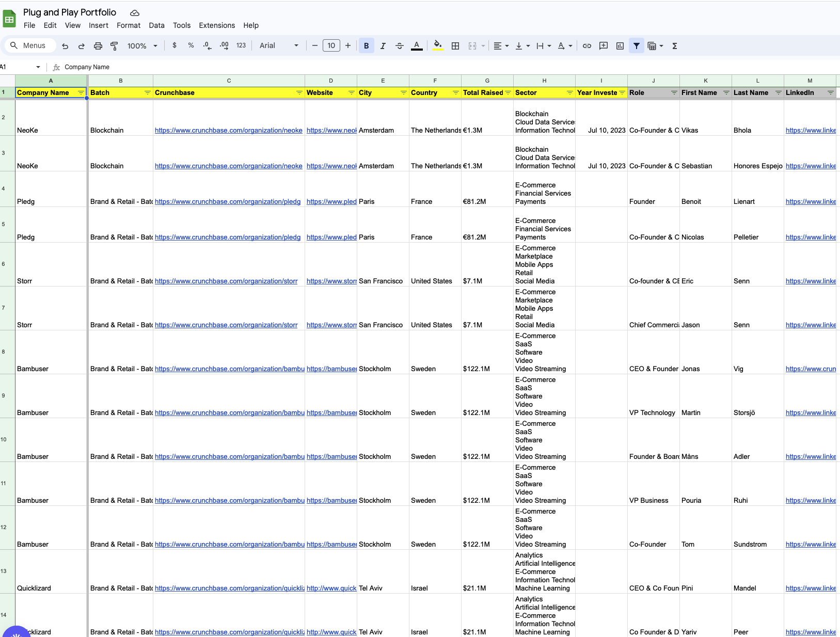Open the Data menu
The width and height of the screenshot is (840, 637).
pos(157,25)
